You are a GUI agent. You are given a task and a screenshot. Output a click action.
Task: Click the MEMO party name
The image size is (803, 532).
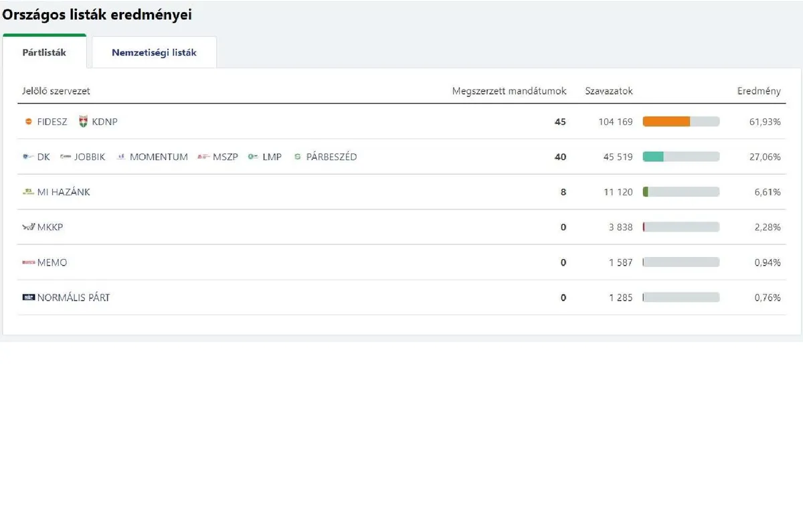pyautogui.click(x=52, y=263)
